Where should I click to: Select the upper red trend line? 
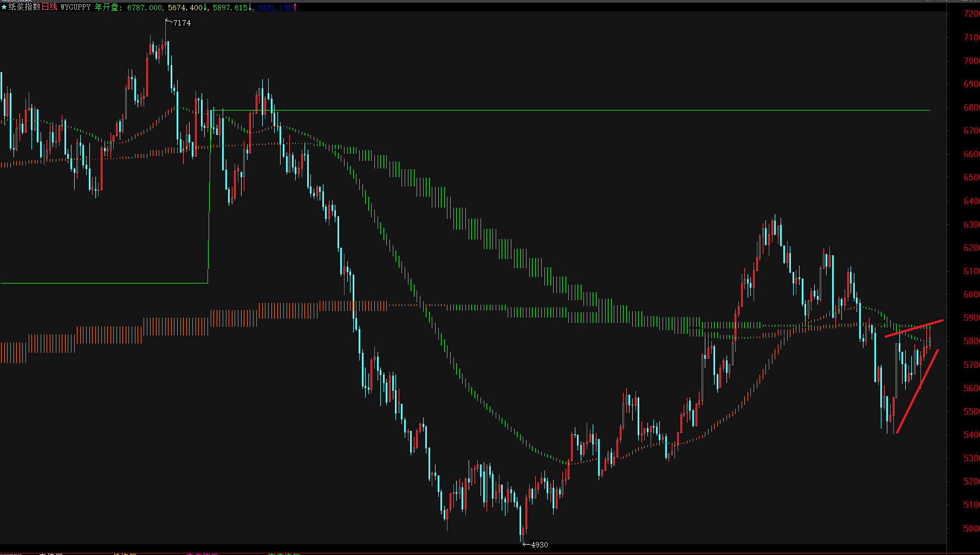point(914,328)
